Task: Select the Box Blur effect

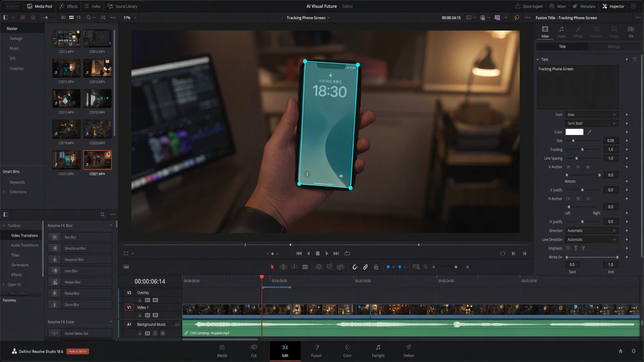Action: (80, 237)
